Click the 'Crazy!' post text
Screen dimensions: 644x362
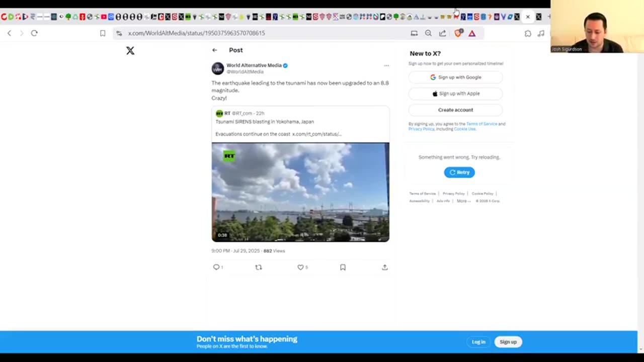click(x=219, y=99)
